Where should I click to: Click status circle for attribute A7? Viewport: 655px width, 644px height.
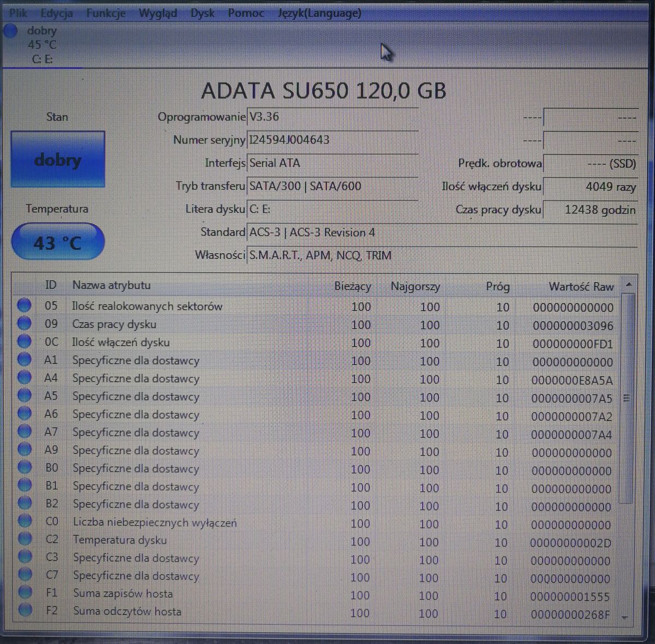point(24,432)
